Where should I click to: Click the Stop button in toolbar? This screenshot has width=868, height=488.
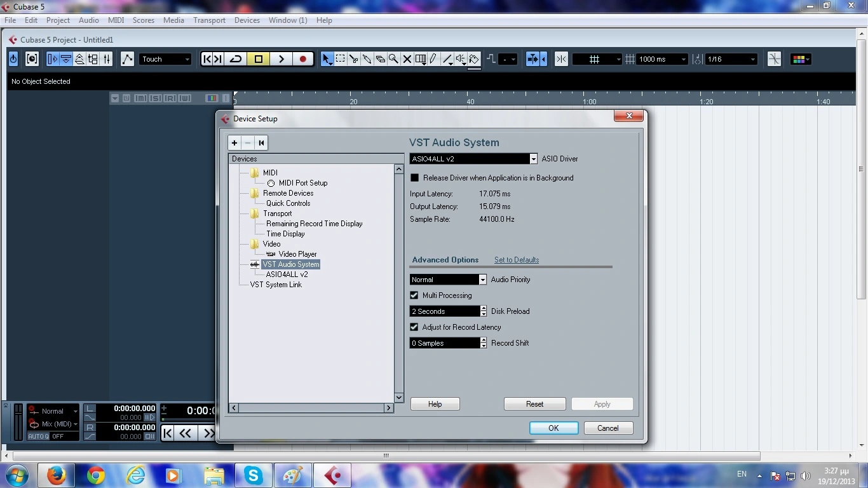(x=259, y=59)
